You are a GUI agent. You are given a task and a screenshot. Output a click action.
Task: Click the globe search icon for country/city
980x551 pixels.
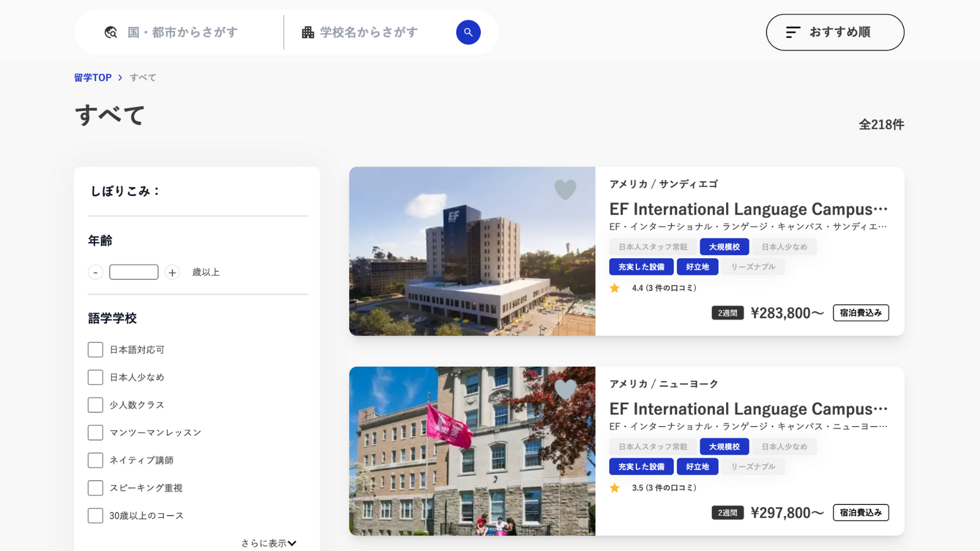pyautogui.click(x=111, y=33)
